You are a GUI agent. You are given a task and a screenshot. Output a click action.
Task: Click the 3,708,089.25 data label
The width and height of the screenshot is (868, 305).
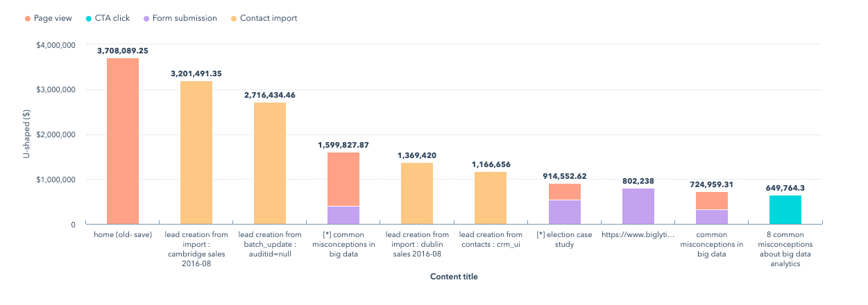[123, 51]
